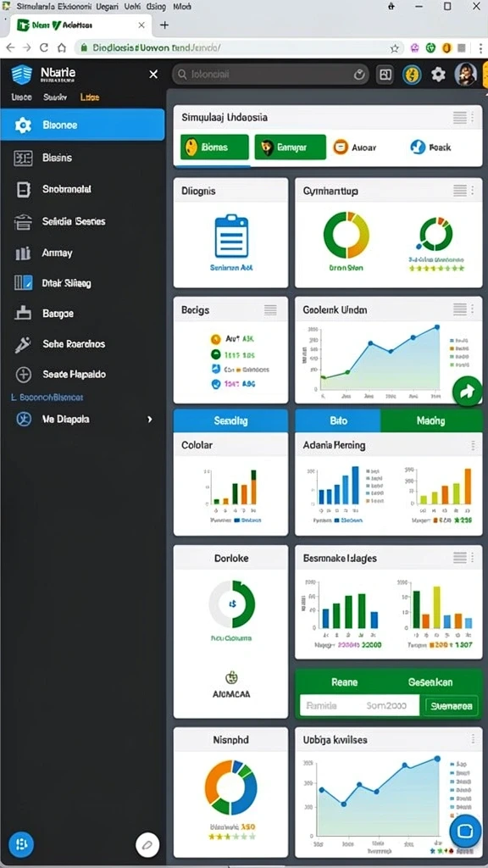Close the sidebar with the X icon

click(153, 75)
